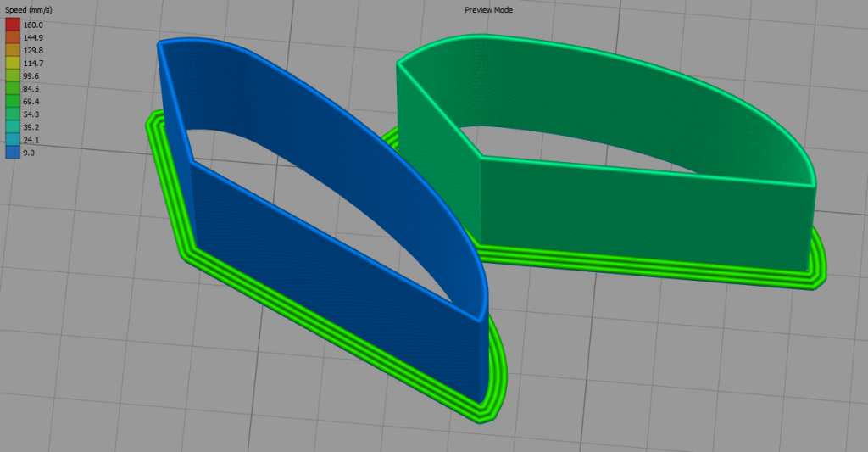
Task: Select the green model's flat front wall
Action: pos(644,216)
